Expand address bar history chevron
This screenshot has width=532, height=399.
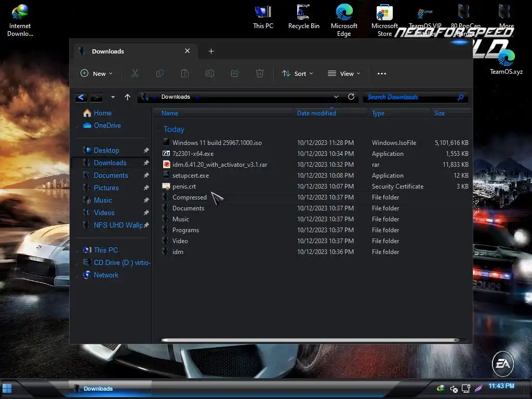pos(336,97)
